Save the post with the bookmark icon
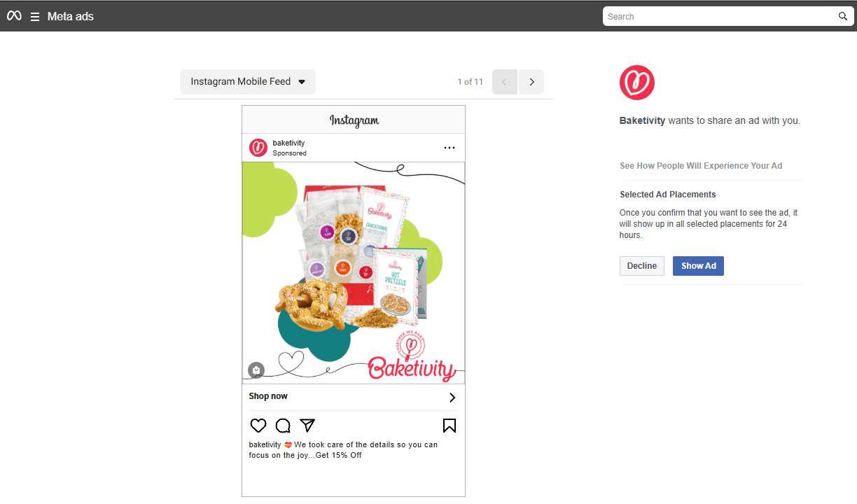Image resolution: width=857 pixels, height=504 pixels. tap(450, 426)
